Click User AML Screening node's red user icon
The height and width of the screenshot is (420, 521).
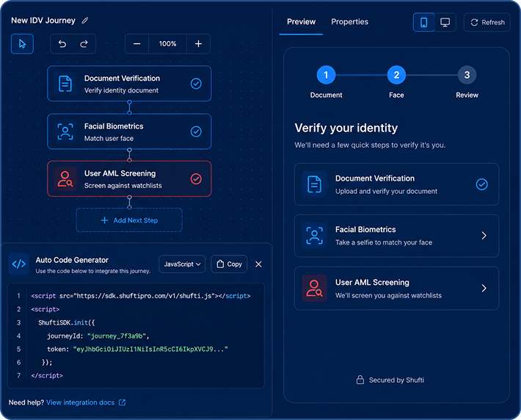tap(65, 179)
